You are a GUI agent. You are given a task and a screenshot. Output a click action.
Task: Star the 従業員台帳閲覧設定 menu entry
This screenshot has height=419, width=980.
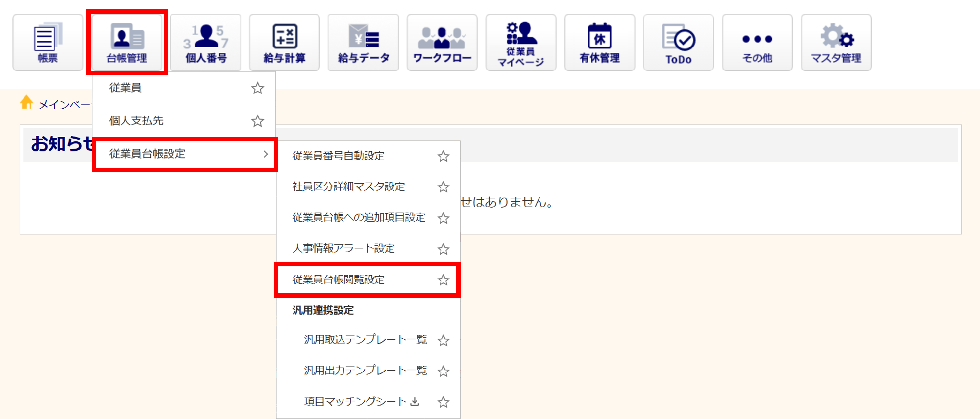(443, 280)
